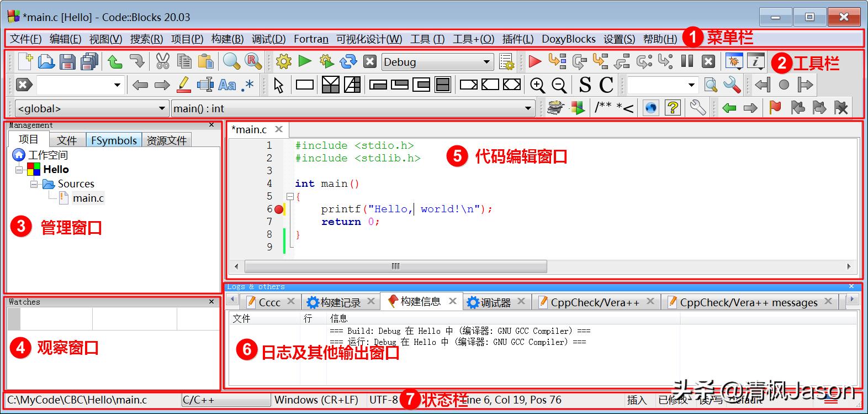The image size is (868, 414).
Task: Create a new file from the toolbar
Action: (x=25, y=61)
